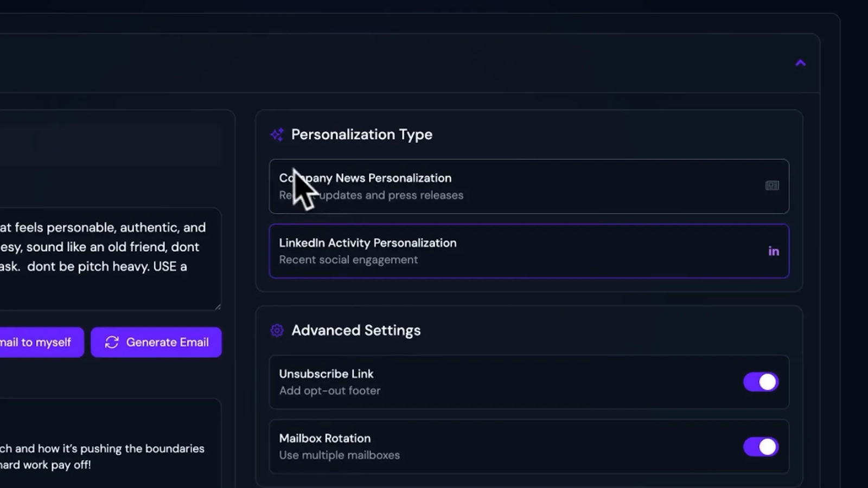Click the LinkedIn icon on the activity card
The image size is (868, 488).
(x=774, y=251)
